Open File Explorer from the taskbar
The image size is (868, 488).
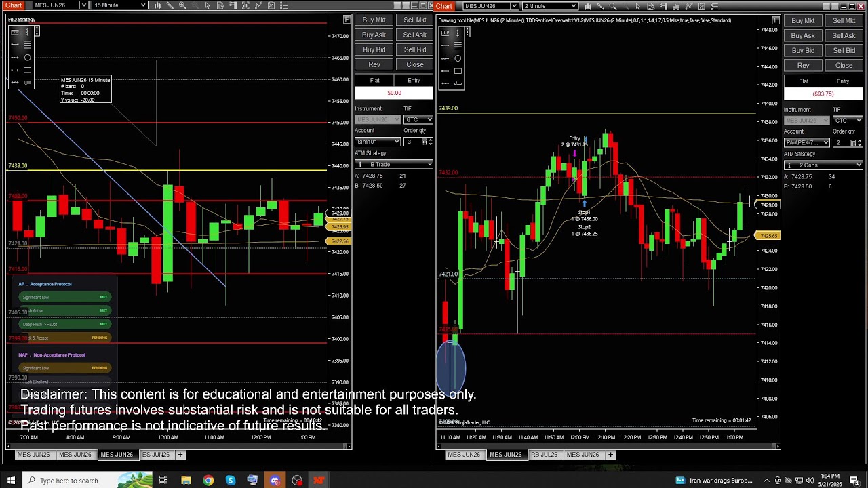point(186,481)
